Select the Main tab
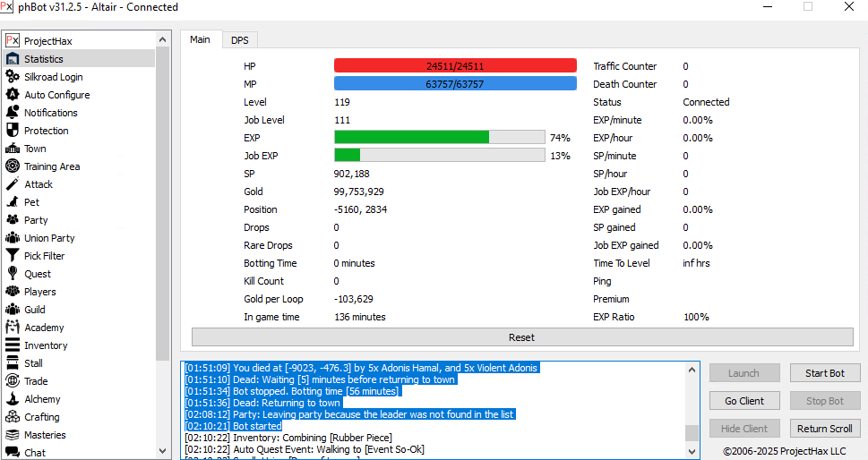The image size is (868, 460). click(201, 39)
